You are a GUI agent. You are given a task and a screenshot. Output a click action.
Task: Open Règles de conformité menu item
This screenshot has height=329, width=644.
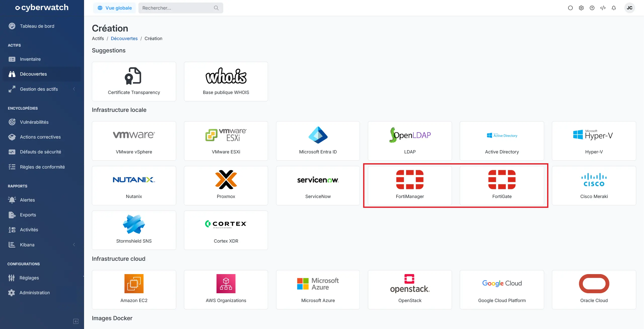42,167
